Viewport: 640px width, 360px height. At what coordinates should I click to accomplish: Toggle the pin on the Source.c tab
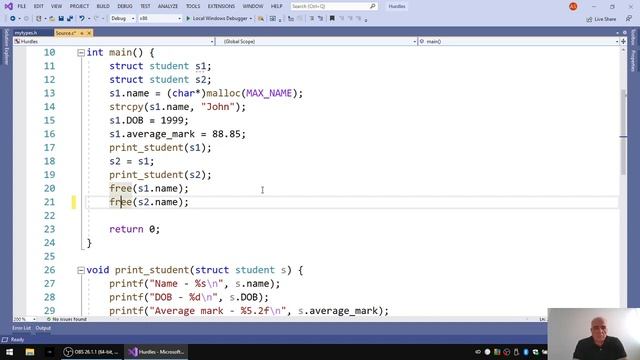pos(82,33)
